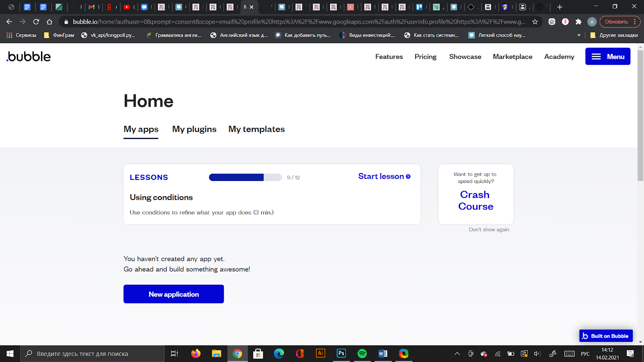644x362 pixels.
Task: Open the Грамматика англи... bookmark
Action: pyautogui.click(x=173, y=35)
